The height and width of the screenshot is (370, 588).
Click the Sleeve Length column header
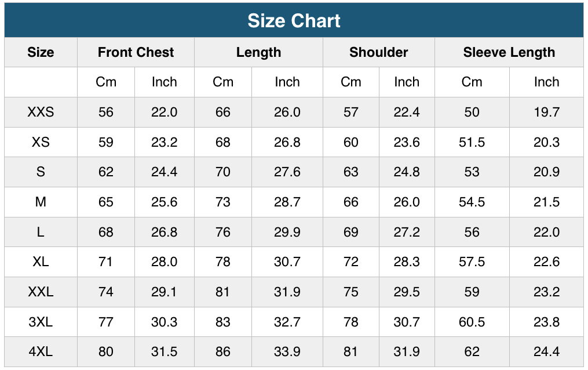tap(509, 52)
